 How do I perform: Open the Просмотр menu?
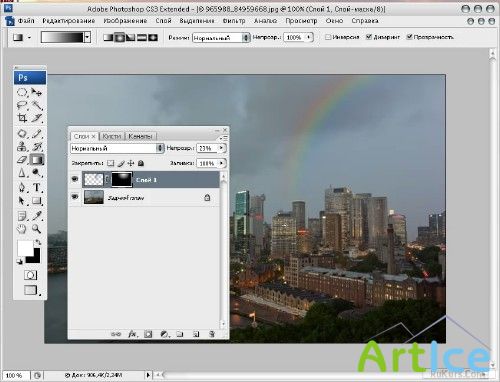pyautogui.click(x=301, y=21)
